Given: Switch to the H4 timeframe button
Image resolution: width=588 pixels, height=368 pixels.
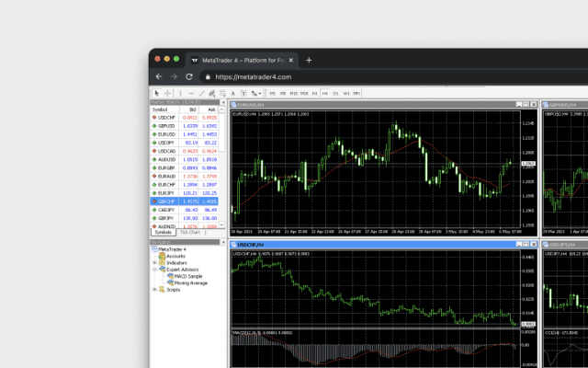Looking at the screenshot, I should click(x=324, y=93).
